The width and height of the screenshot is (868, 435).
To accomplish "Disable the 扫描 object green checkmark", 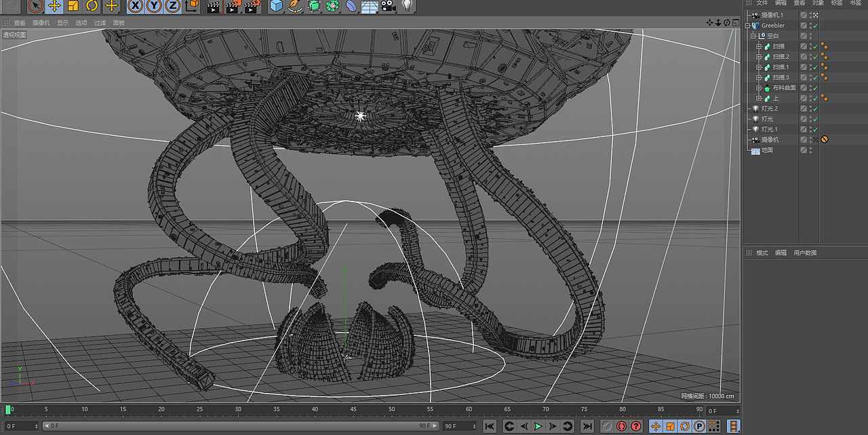I will click(x=816, y=46).
